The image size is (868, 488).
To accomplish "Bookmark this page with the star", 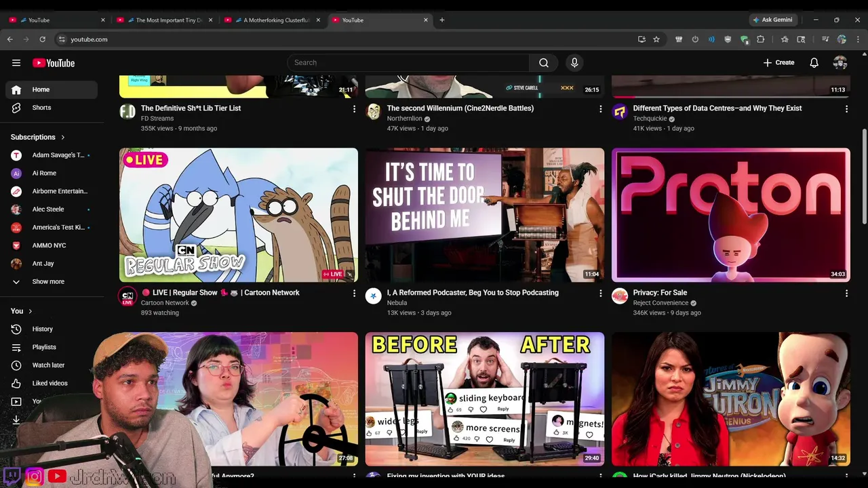I will (656, 39).
